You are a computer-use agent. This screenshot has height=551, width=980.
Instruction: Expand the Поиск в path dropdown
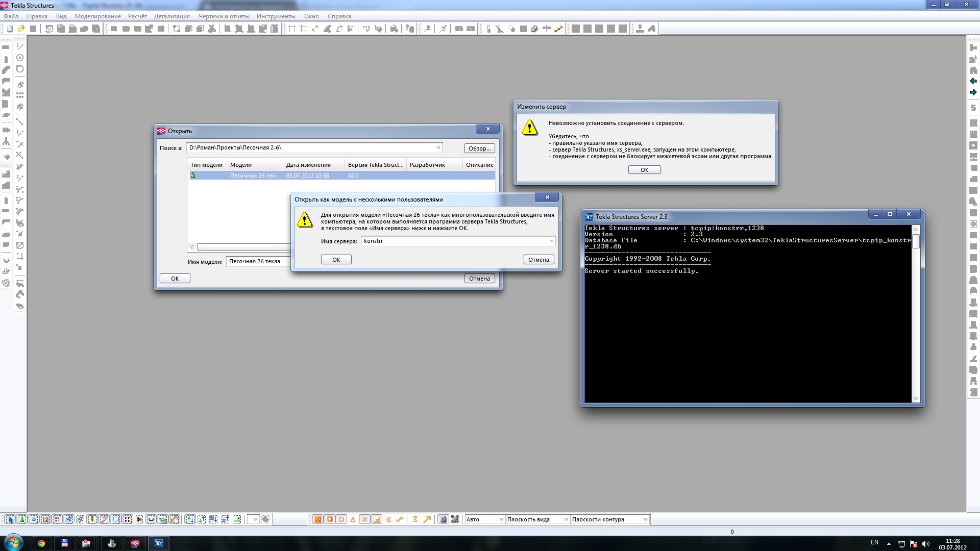click(438, 148)
